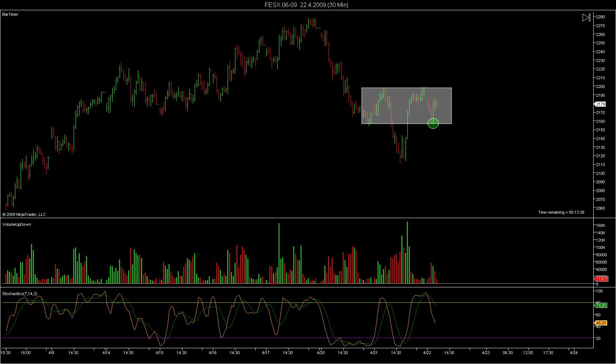
Task: Select the gray rectangle drawing on the chart
Action: [x=406, y=106]
